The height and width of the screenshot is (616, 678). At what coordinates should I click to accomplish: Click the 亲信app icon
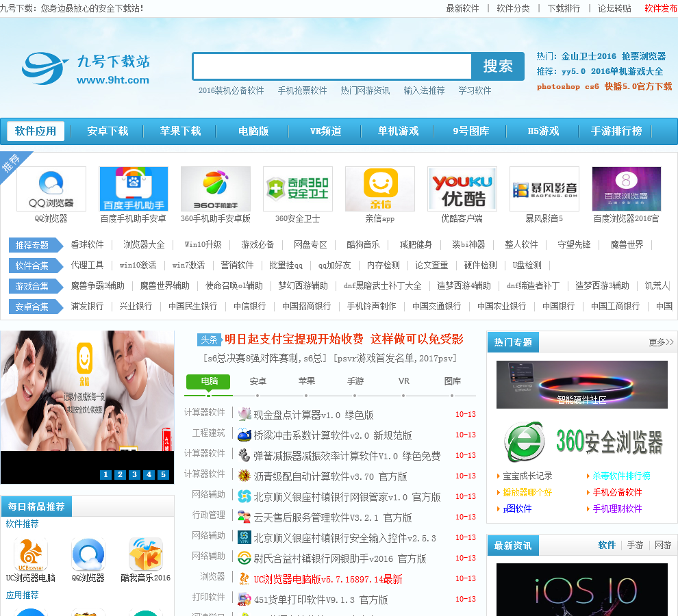tap(379, 189)
